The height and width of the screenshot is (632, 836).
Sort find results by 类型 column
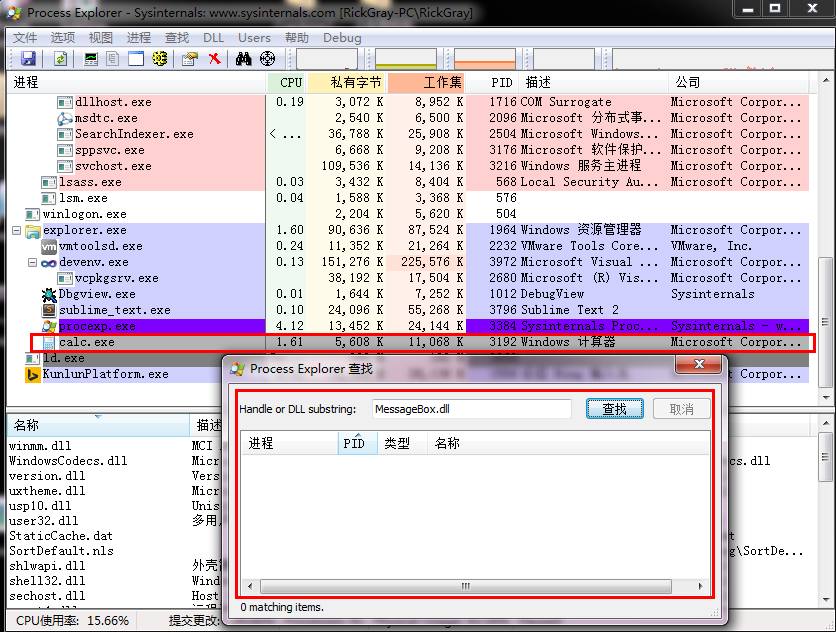402,443
